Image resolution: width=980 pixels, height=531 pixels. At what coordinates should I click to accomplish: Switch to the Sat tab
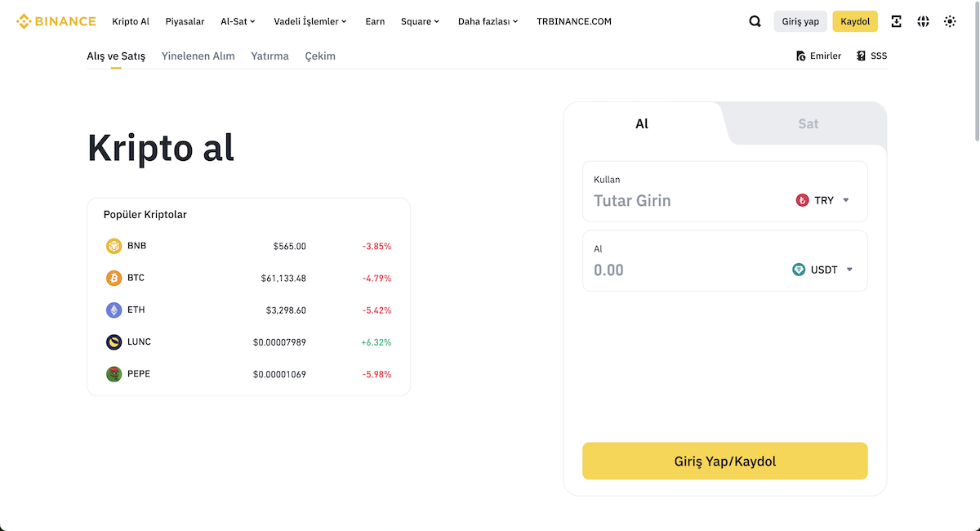(x=808, y=123)
